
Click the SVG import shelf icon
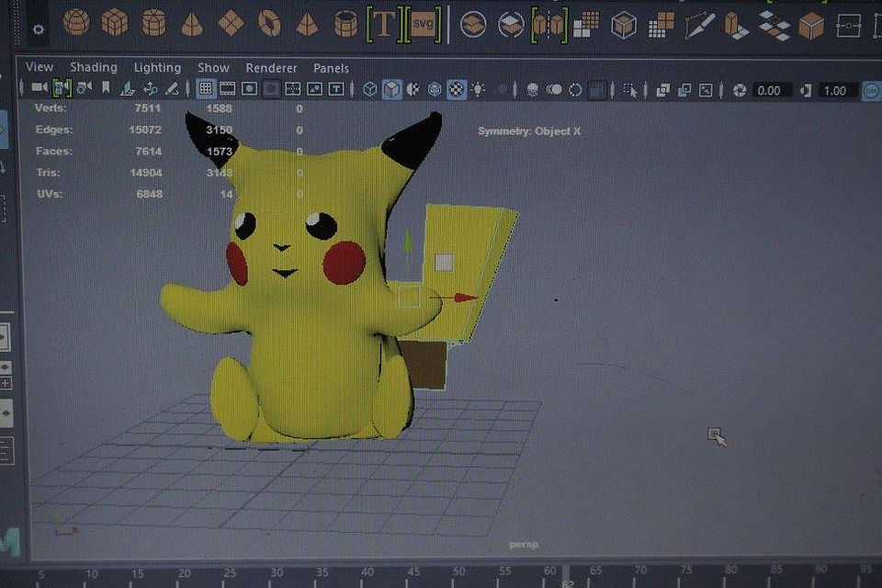pyautogui.click(x=423, y=24)
